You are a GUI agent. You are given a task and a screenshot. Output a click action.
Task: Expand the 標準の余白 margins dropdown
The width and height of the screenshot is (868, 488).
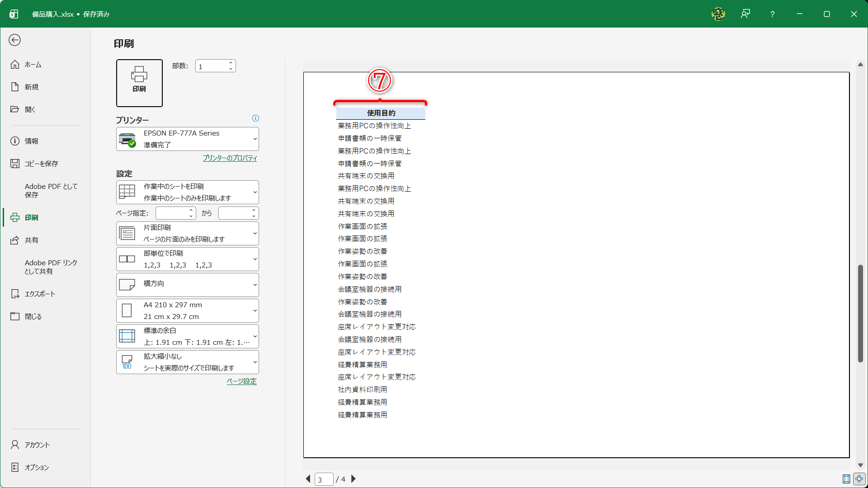point(187,336)
